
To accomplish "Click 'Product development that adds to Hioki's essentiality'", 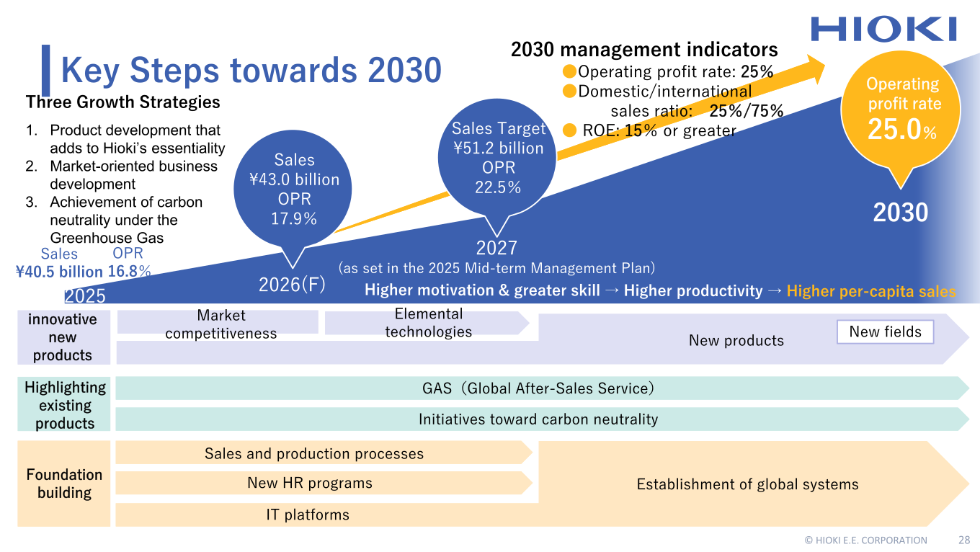I will click(137, 139).
